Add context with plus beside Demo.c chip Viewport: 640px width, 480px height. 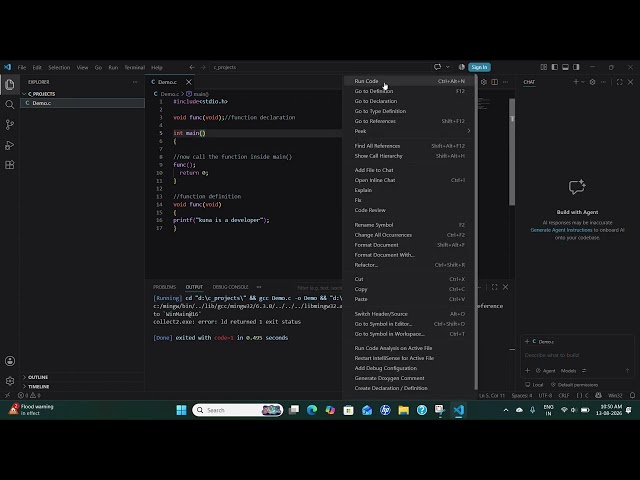(527, 341)
